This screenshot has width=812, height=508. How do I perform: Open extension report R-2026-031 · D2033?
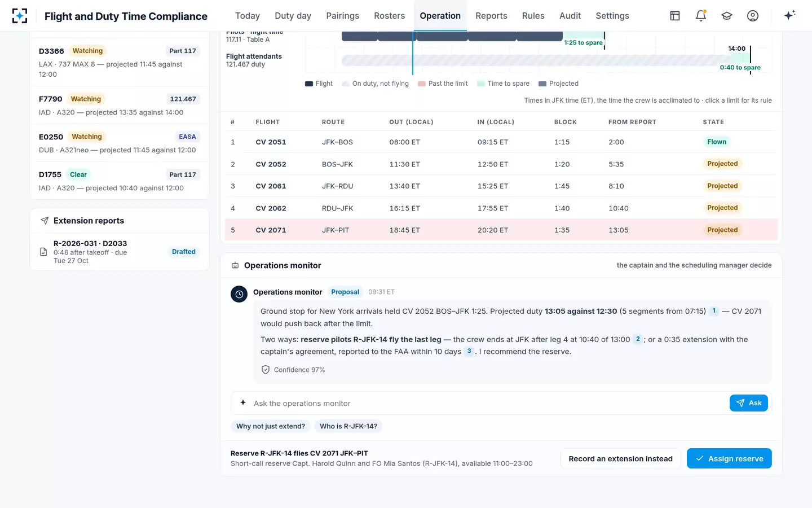120,252
